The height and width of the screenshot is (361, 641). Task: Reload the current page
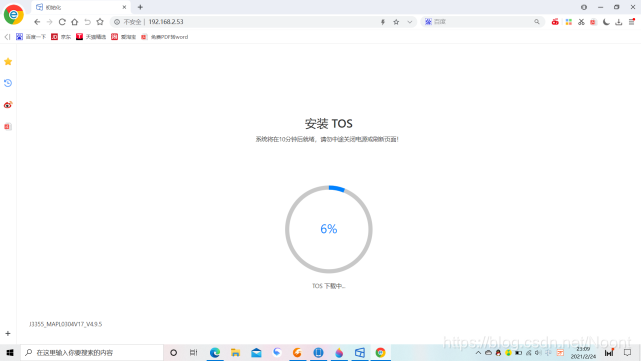[x=62, y=22]
